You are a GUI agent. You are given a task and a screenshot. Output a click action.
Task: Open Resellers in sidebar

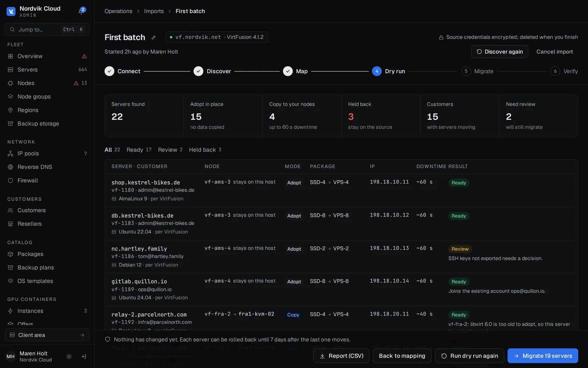(47, 224)
